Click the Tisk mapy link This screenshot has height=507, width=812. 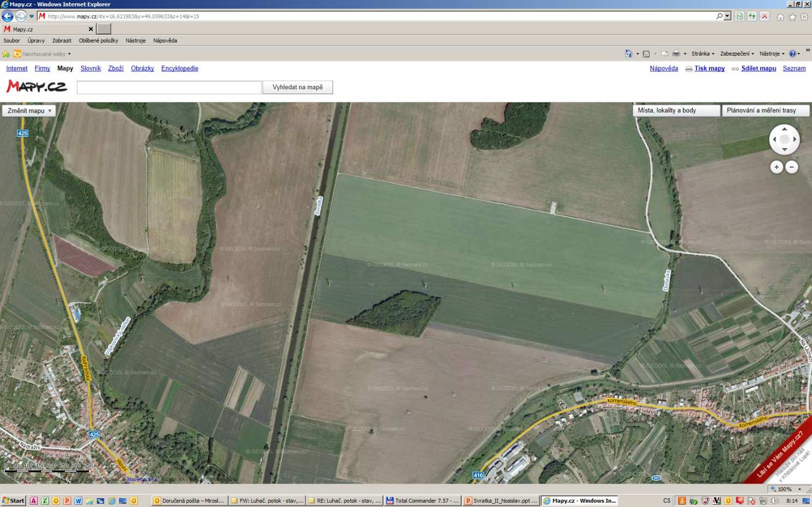(710, 69)
